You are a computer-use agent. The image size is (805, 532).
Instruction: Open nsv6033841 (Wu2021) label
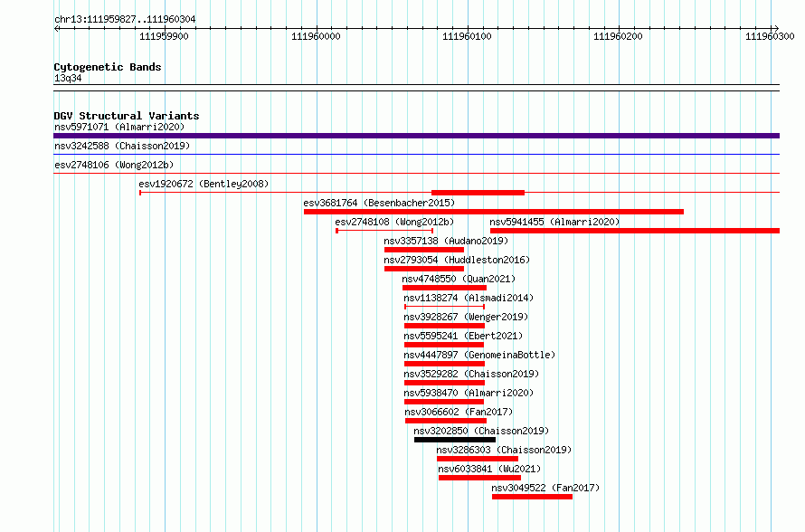(x=489, y=469)
